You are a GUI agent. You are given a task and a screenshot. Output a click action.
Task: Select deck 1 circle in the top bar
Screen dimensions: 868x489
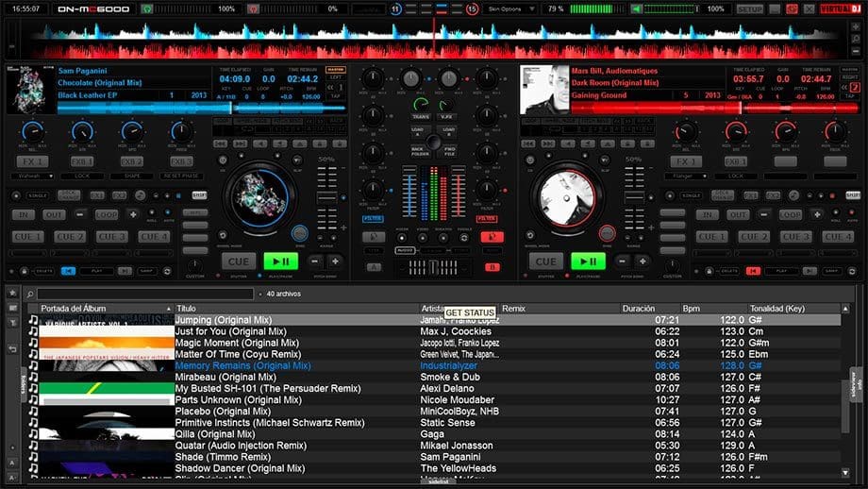(x=395, y=8)
